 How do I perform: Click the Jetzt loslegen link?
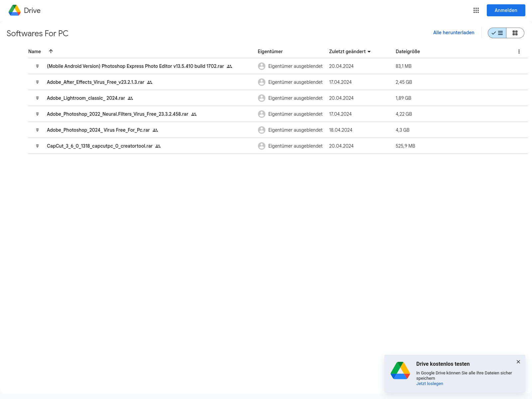[x=430, y=384]
